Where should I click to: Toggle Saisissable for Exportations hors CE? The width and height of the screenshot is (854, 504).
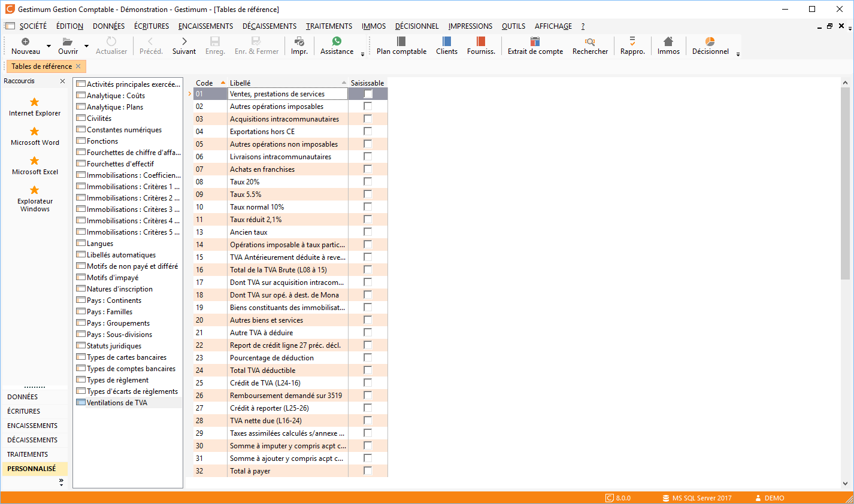pos(368,132)
